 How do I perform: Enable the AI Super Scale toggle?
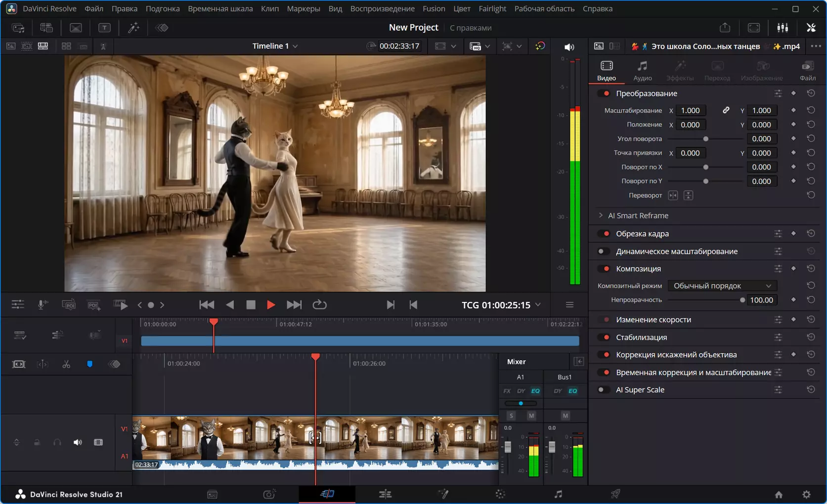(604, 390)
